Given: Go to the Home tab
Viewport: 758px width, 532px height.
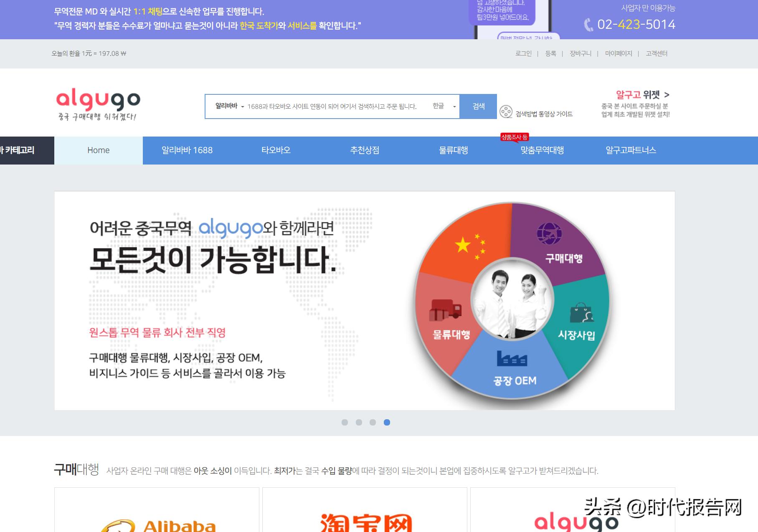Looking at the screenshot, I should (x=99, y=150).
